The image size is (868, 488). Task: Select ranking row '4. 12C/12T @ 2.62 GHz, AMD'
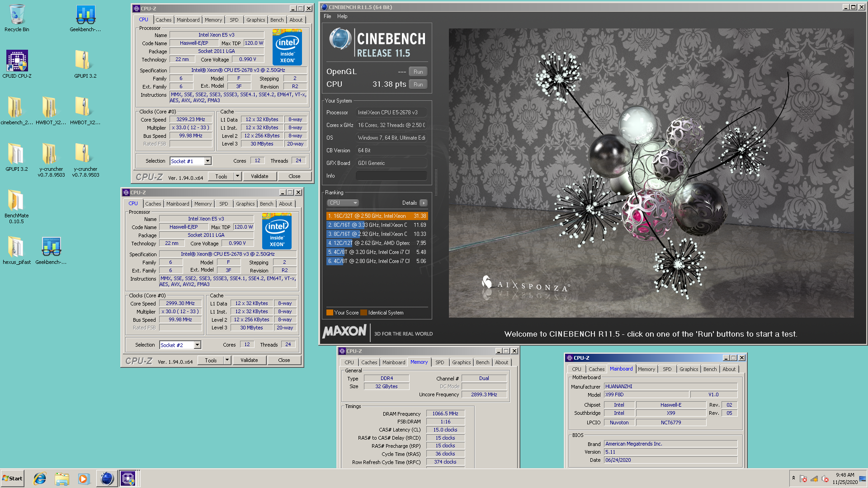point(377,243)
